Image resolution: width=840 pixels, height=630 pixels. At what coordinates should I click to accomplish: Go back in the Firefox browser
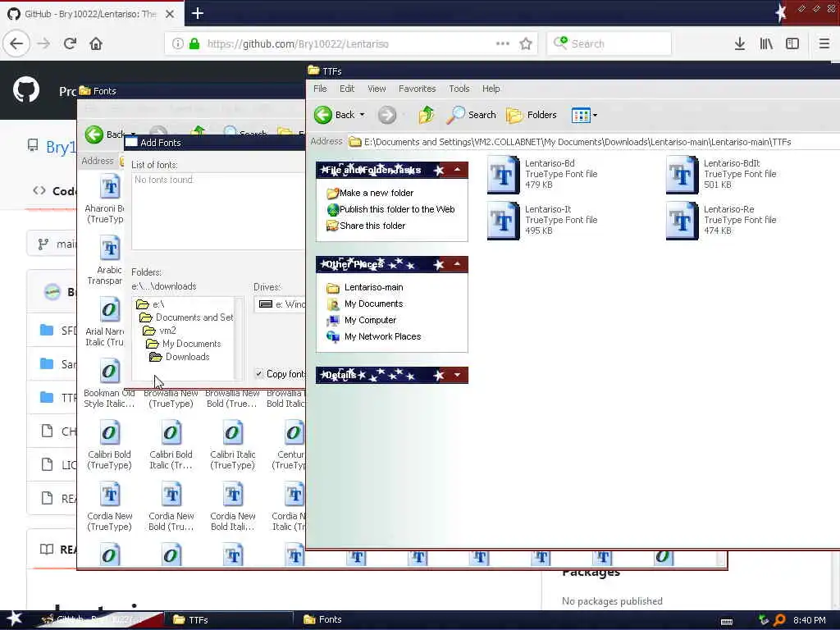pyautogui.click(x=16, y=43)
